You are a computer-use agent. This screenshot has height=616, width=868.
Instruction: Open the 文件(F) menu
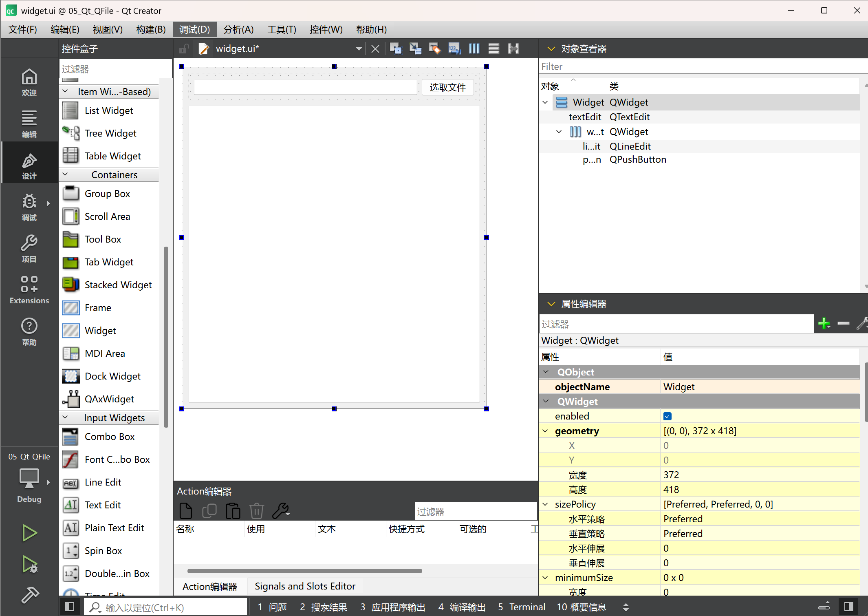pyautogui.click(x=23, y=29)
